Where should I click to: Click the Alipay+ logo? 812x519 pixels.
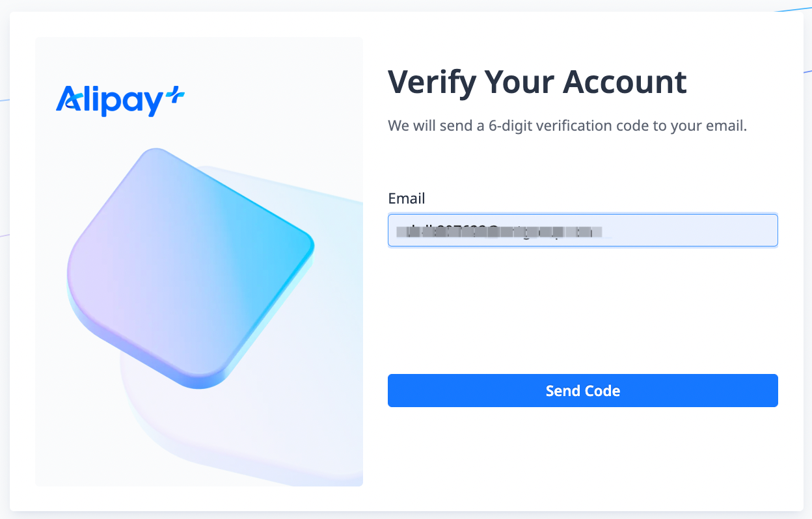120,100
